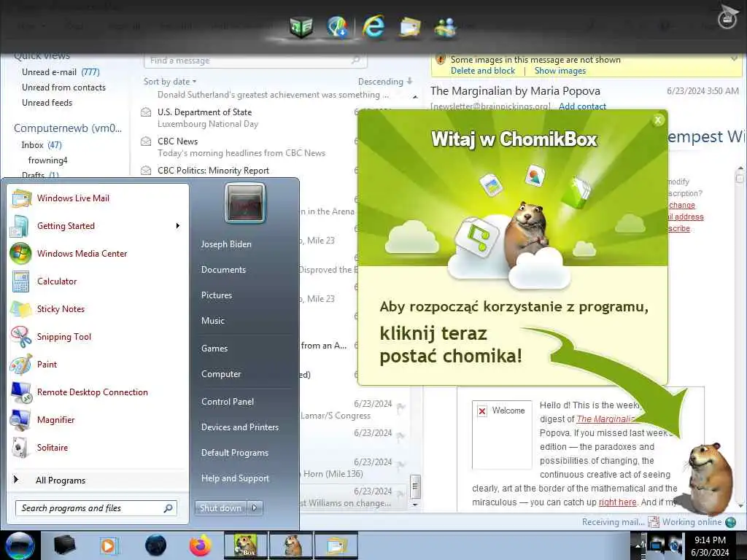Click the globe download icon in the dock

337,27
